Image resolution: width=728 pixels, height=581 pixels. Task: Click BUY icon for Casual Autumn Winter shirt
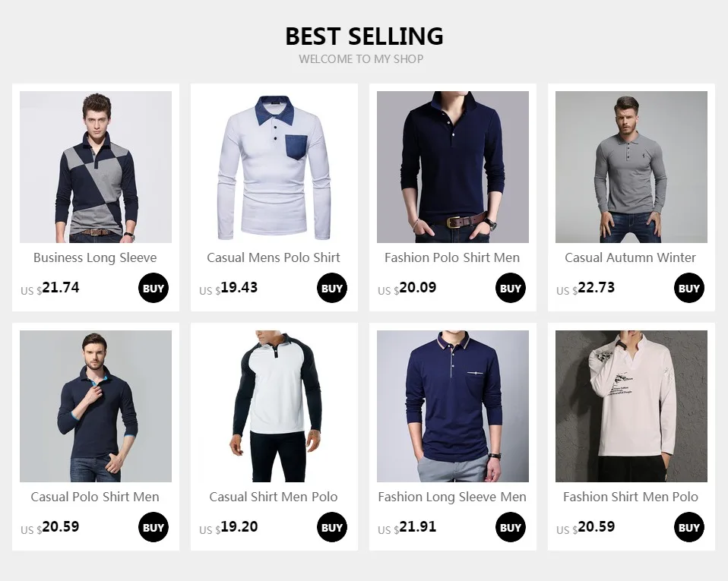pos(689,288)
